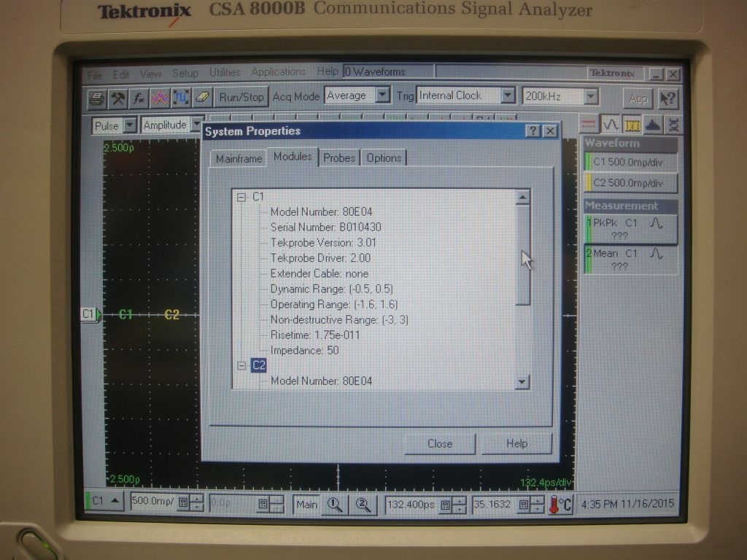
Task: Click the Impedance: 50 row
Action: (x=304, y=350)
